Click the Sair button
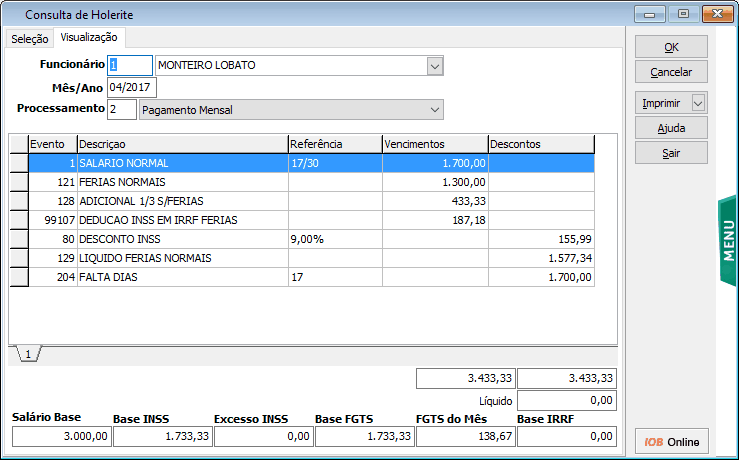 coord(671,153)
